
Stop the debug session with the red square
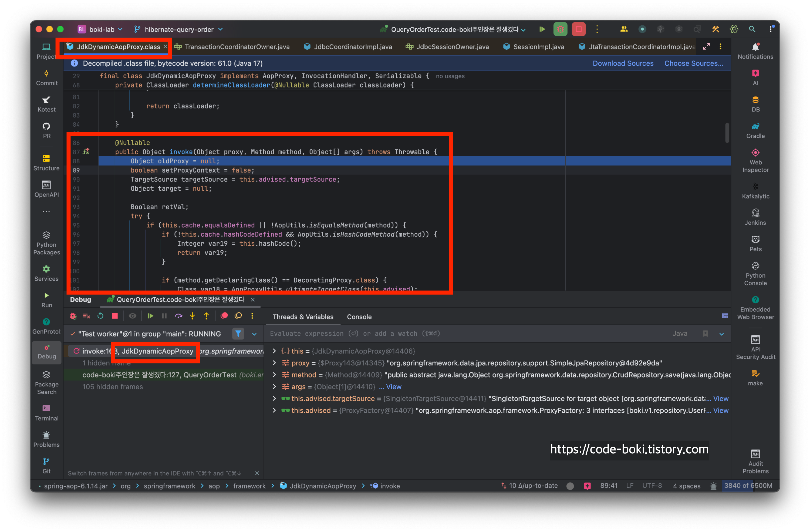(115, 316)
